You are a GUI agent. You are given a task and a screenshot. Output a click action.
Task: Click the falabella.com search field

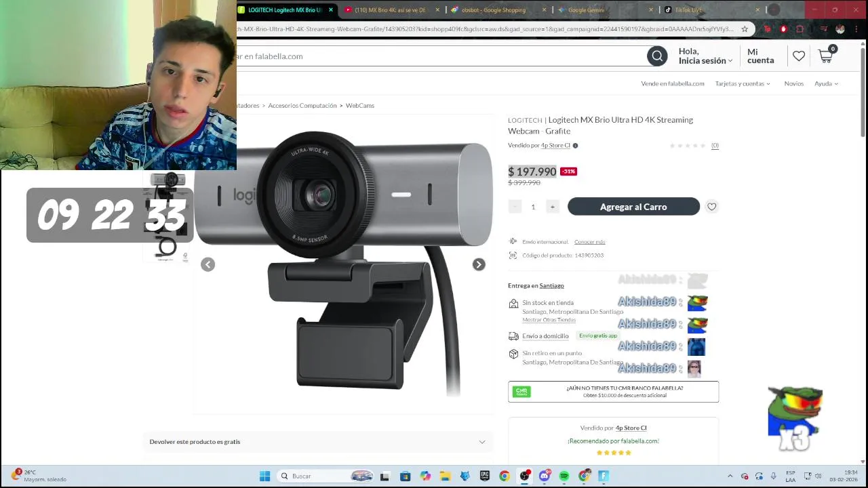pos(441,56)
